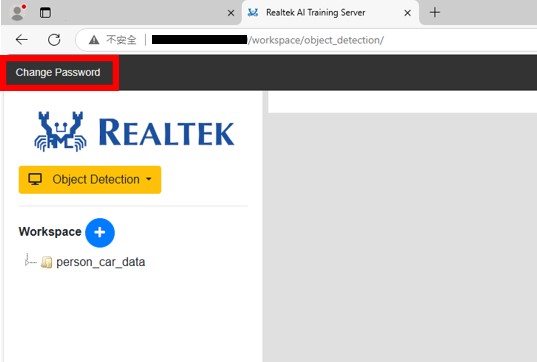The height and width of the screenshot is (362, 537).
Task: Click the Realtek favicon on the tab
Action: pyautogui.click(x=253, y=13)
